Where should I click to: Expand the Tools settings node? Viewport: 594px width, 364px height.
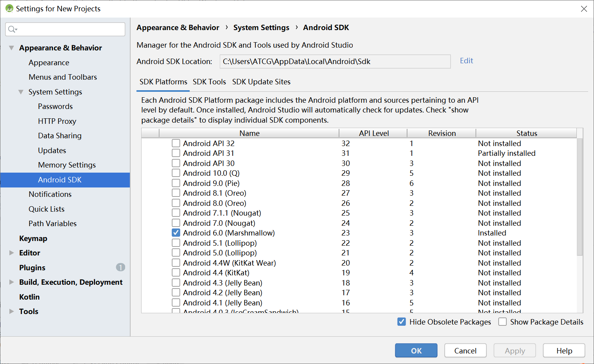[x=11, y=311]
